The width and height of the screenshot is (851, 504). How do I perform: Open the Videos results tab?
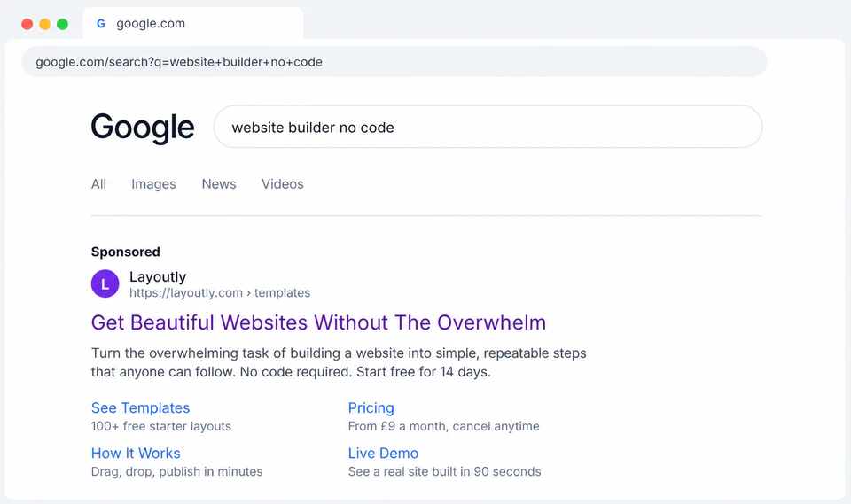point(282,184)
